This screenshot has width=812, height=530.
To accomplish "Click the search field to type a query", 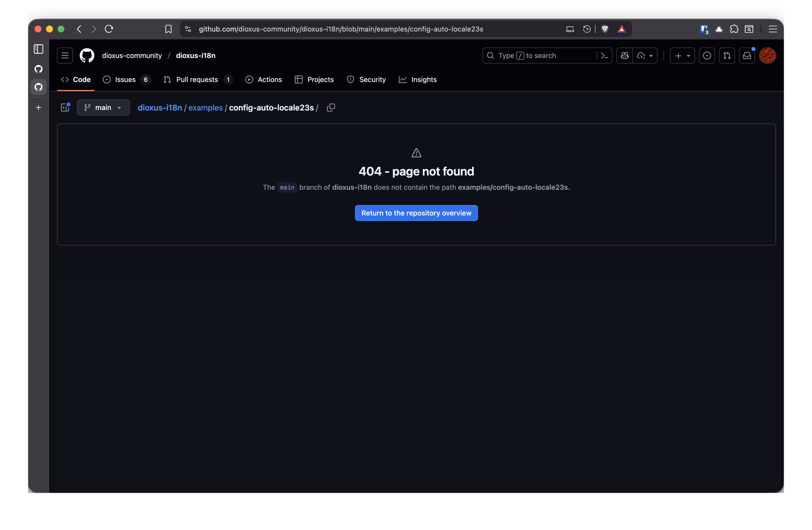I will tap(539, 55).
